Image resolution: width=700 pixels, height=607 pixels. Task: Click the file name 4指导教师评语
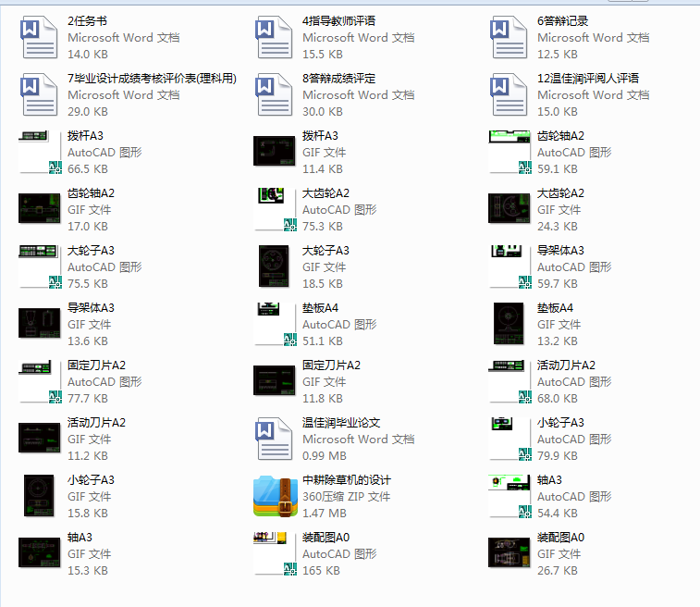coord(338,21)
